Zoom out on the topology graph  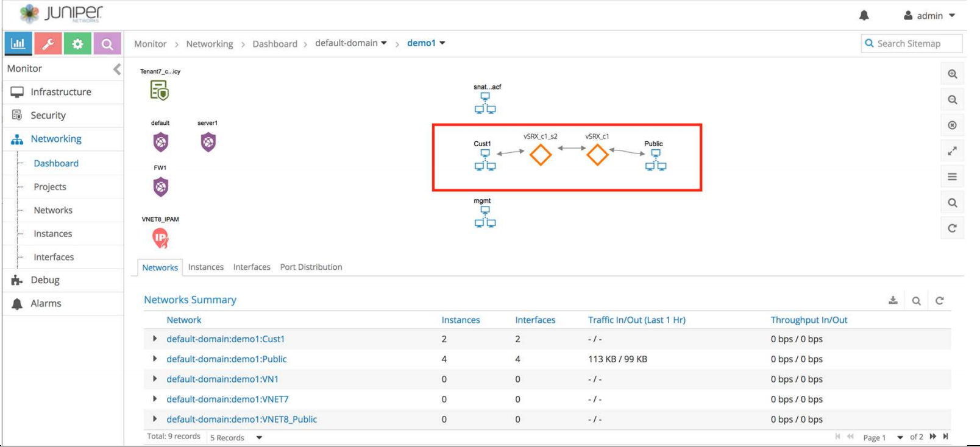click(952, 100)
